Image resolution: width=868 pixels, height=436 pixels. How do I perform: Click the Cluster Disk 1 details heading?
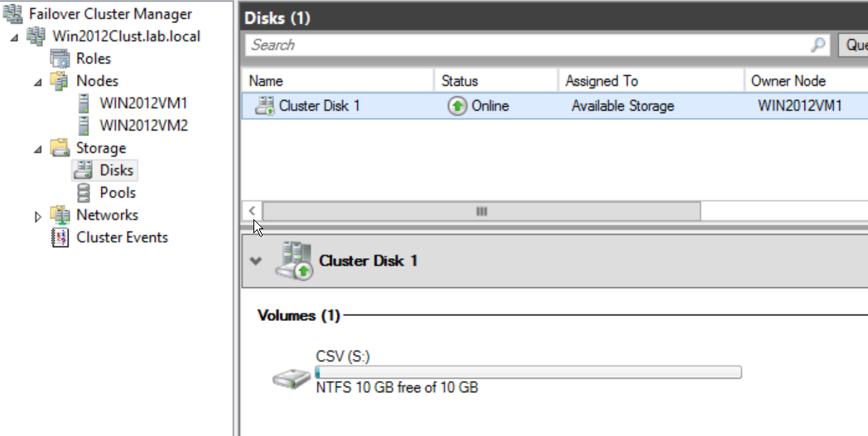368,261
